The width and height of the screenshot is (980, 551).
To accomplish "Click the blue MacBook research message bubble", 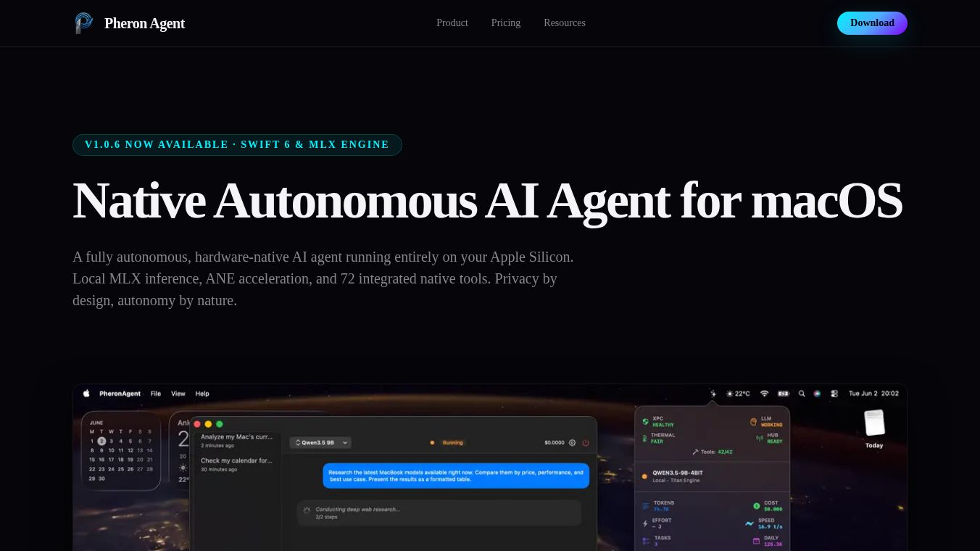I will [x=456, y=476].
